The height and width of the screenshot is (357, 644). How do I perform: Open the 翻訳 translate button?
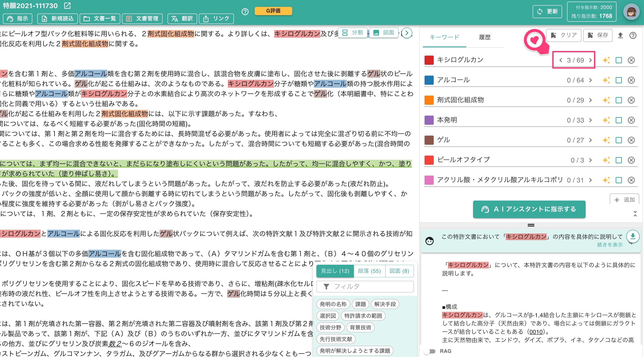[x=182, y=19]
